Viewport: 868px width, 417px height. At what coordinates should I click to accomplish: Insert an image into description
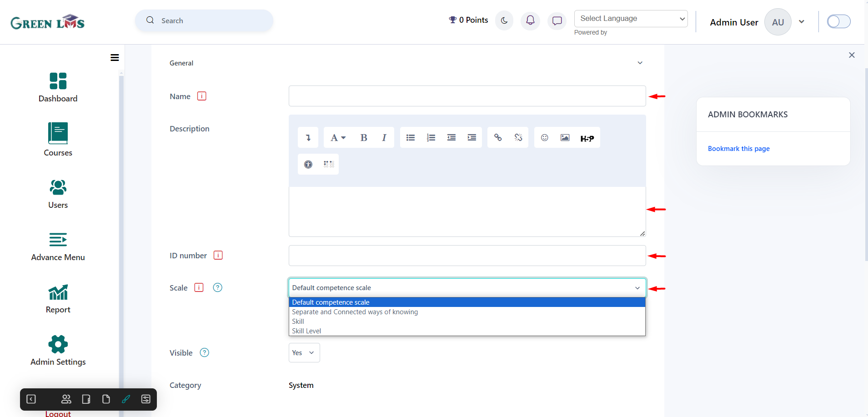(565, 138)
